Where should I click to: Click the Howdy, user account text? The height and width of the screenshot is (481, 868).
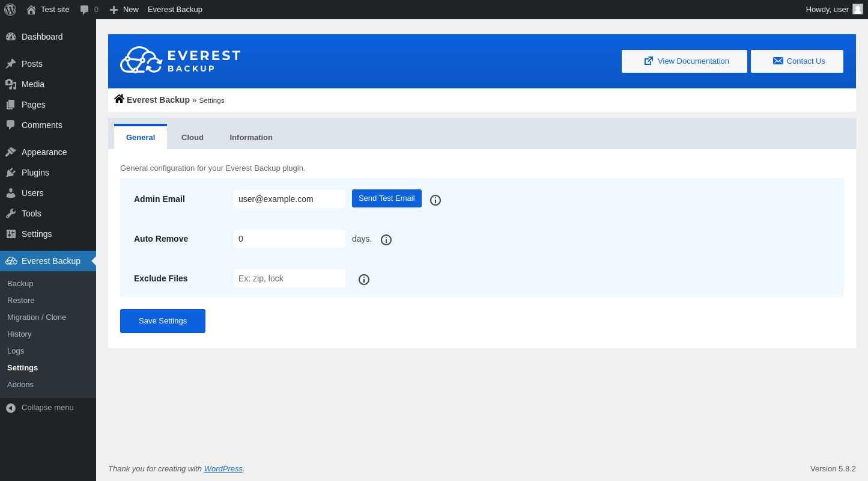pos(827,10)
